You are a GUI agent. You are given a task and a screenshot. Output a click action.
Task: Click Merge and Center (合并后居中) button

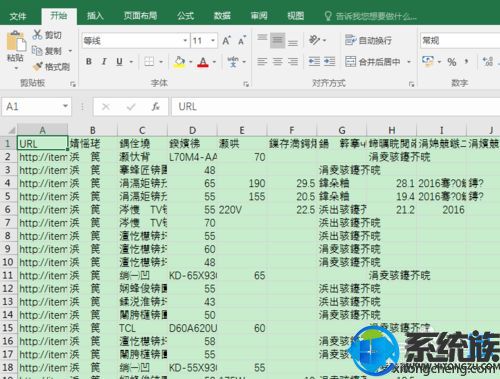click(373, 61)
